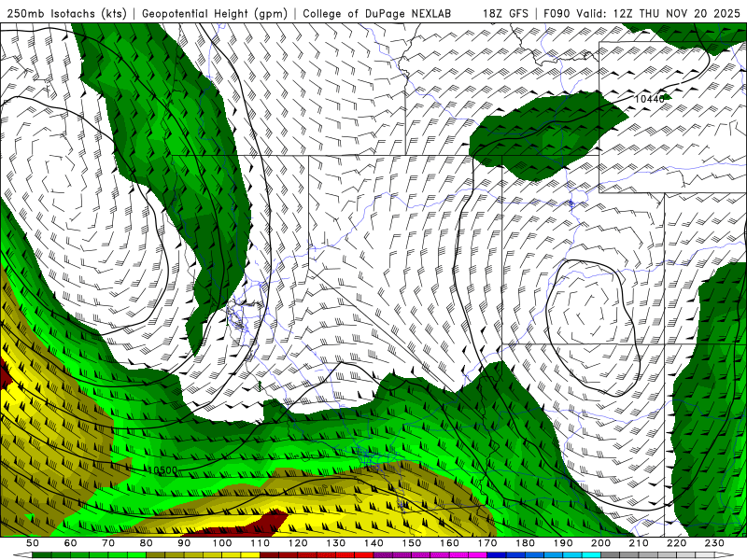The height and width of the screenshot is (560, 747).
Task: Click the 140 value on the legend scale
Action: pos(374,543)
